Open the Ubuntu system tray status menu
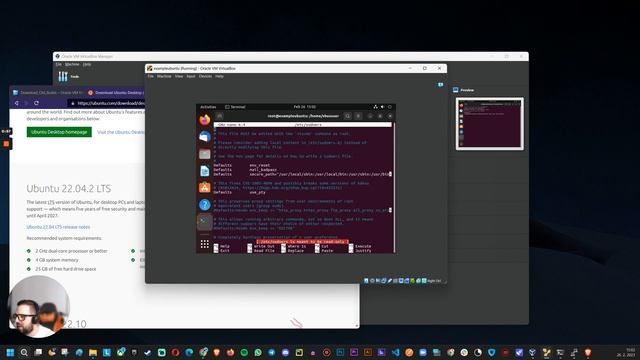Image resolution: width=640 pixels, height=360 pixels. (382, 107)
